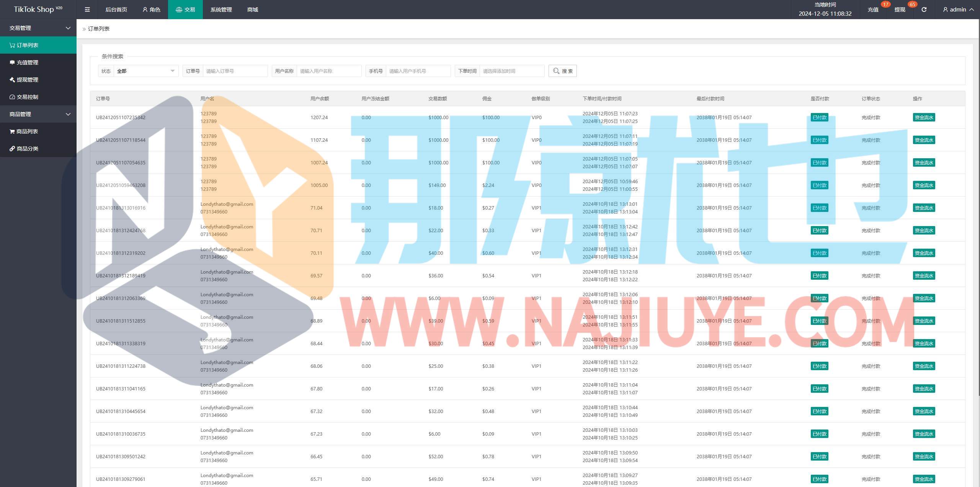Open 交易控制 in the sidebar
The height and width of the screenshot is (487, 980).
27,97
